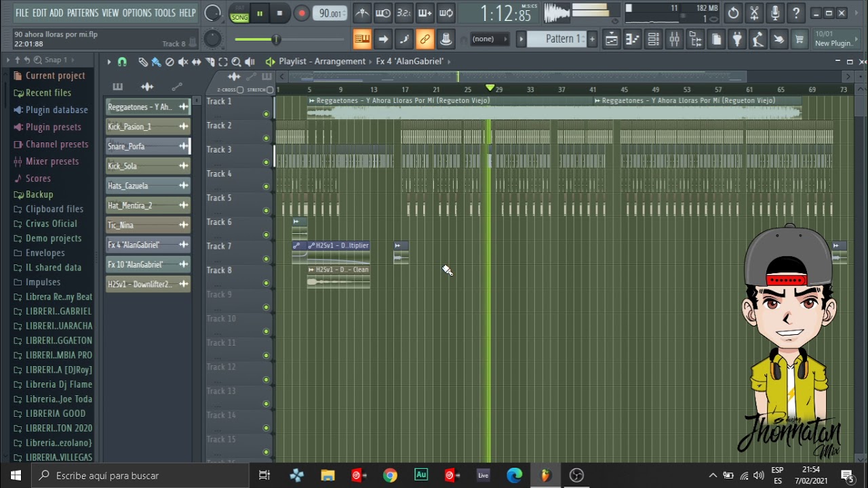Open the ADD menu
Screen dimensions: 868x488
tap(56, 13)
